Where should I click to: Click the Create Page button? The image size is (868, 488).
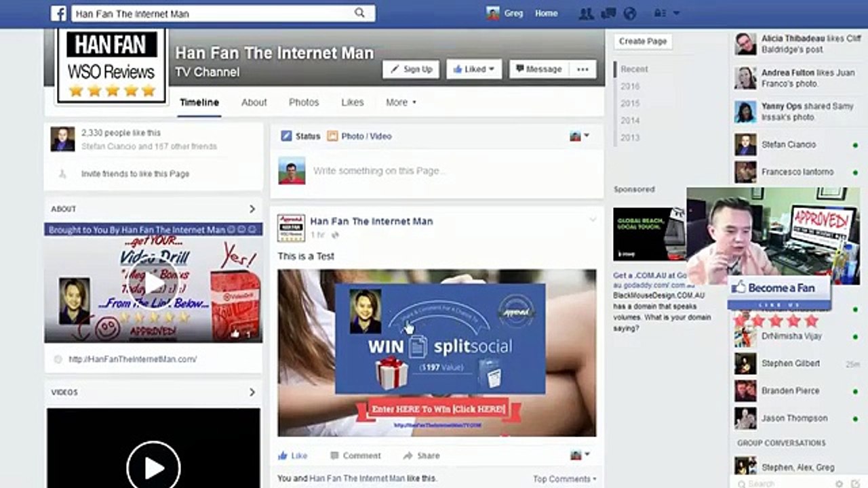643,41
